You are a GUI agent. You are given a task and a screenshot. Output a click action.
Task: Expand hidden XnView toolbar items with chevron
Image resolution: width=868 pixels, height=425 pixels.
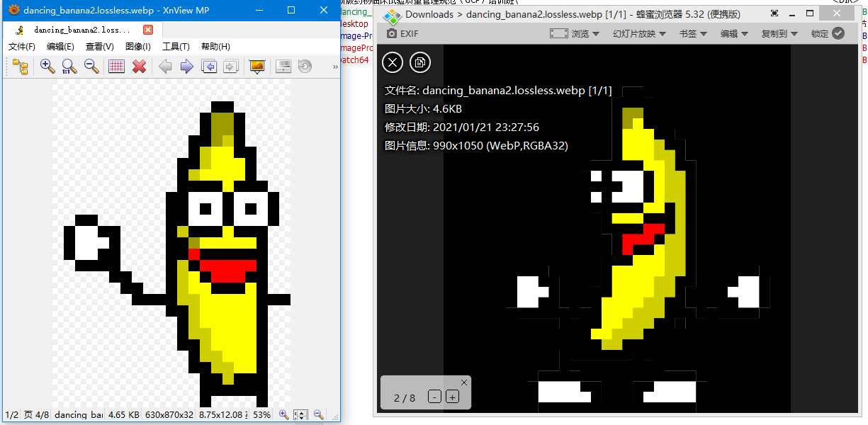[334, 67]
